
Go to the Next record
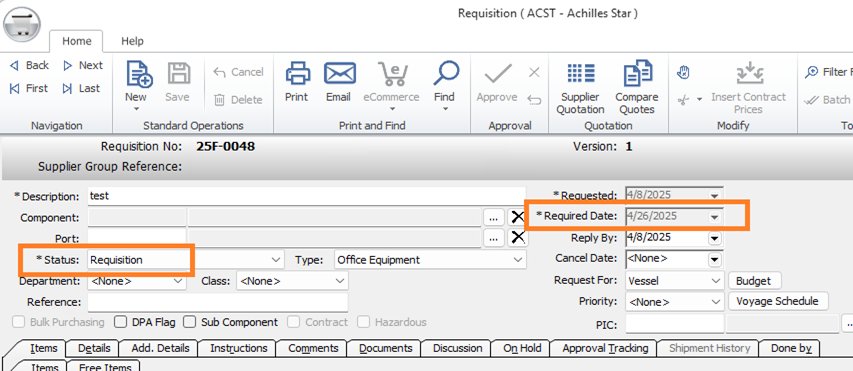click(x=83, y=65)
